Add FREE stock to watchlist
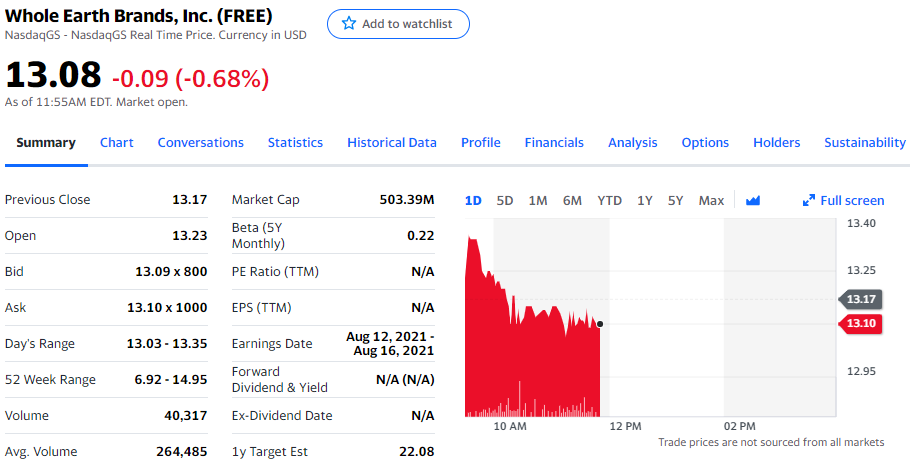Image resolution: width=910 pixels, height=470 pixels. tap(398, 24)
